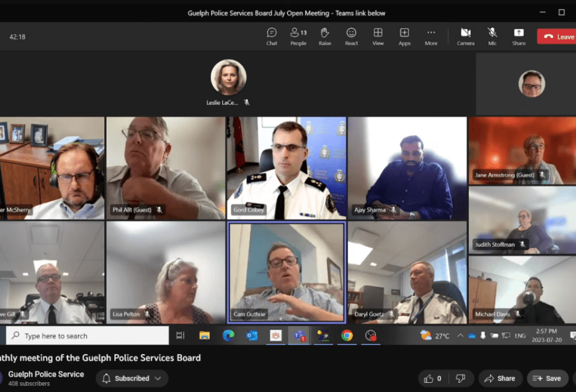Image resolution: width=576 pixels, height=392 pixels.
Task: Share your screen with Share button
Action: point(518,36)
